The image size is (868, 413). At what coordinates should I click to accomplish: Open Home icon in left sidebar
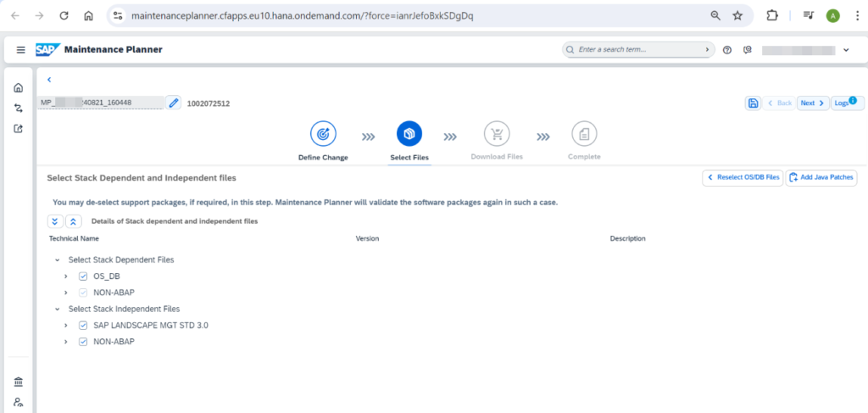tap(19, 87)
